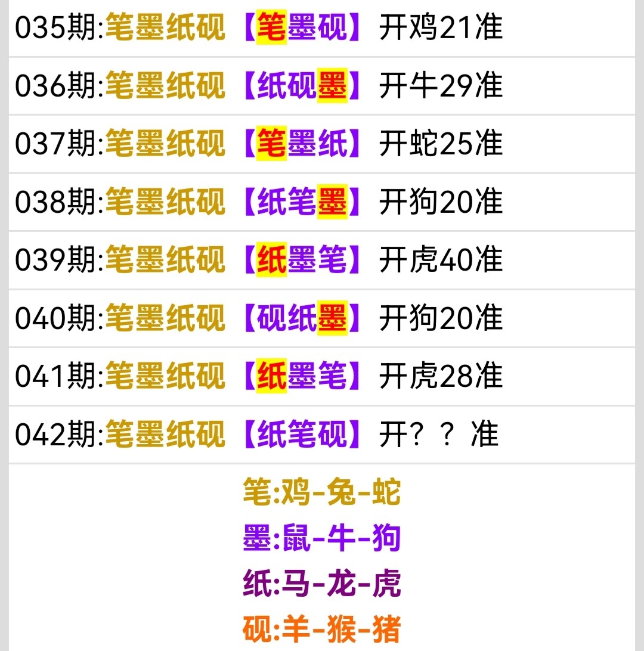The image size is (644, 651).
Task: Click the legend line 笔:鸡-兔-蛇
Action: click(x=321, y=493)
